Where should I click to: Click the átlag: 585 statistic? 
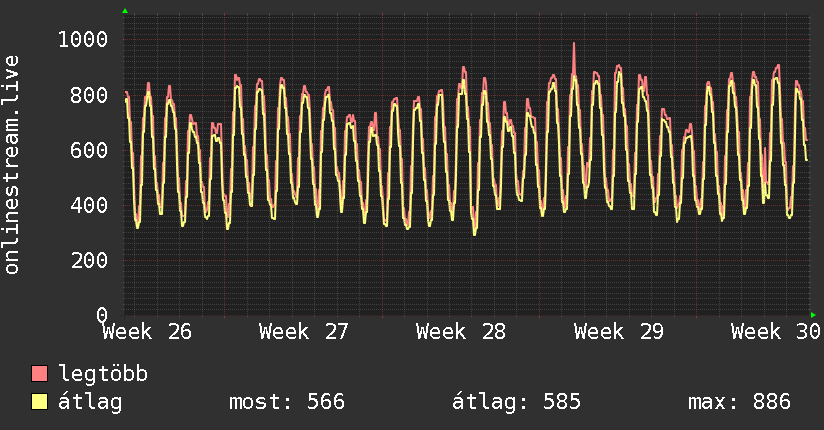click(517, 402)
